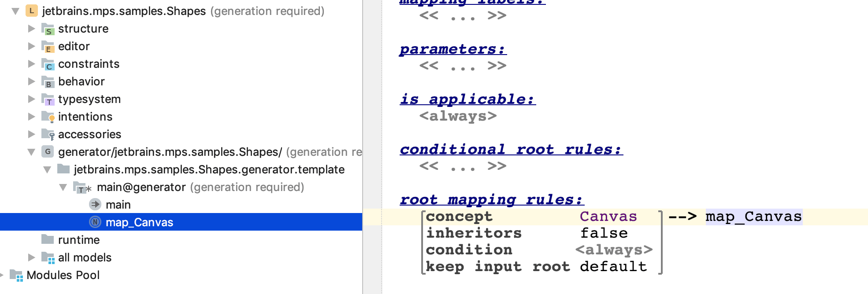Click the parameters section heading

pyautogui.click(x=453, y=49)
